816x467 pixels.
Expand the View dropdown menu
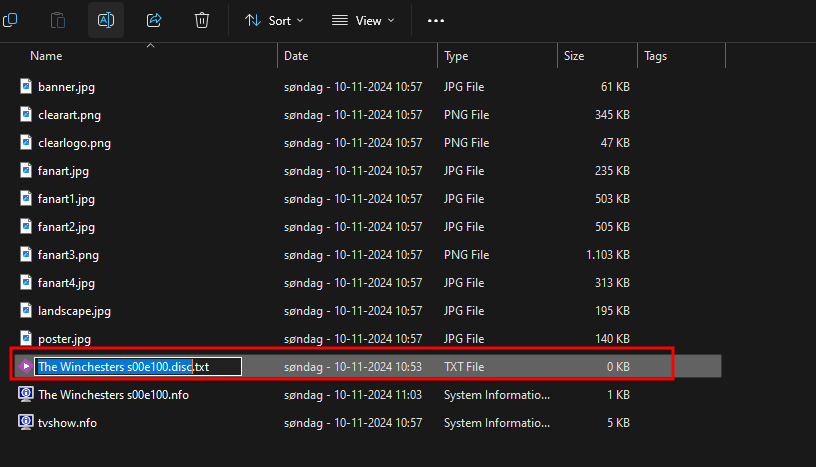tap(363, 20)
